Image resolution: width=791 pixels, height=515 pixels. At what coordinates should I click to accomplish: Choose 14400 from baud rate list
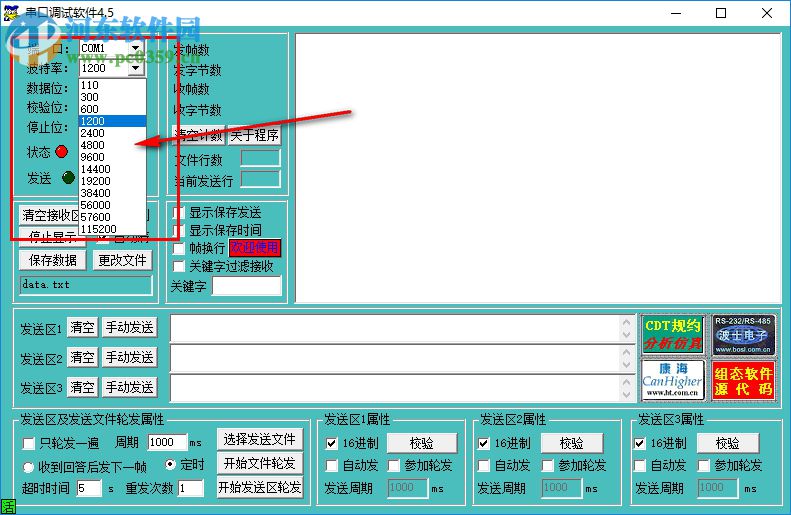pyautogui.click(x=112, y=169)
